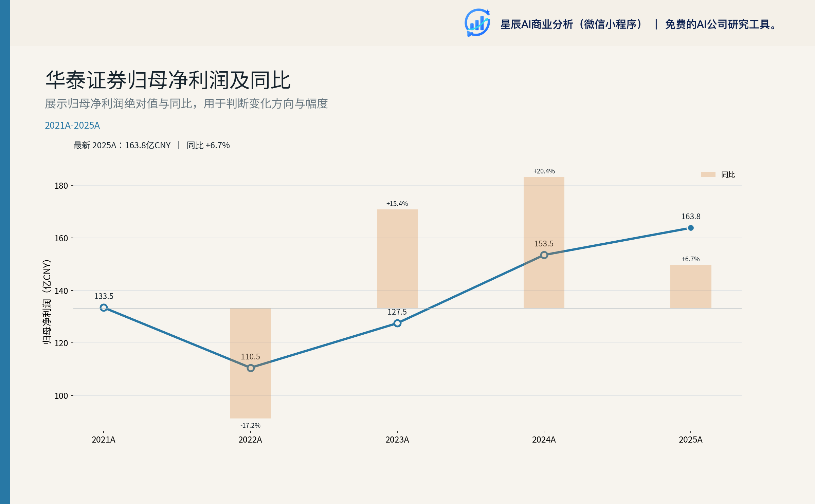Screen dimensions: 815x504
Task: Click the 2023A x-axis label
Action: click(x=397, y=440)
